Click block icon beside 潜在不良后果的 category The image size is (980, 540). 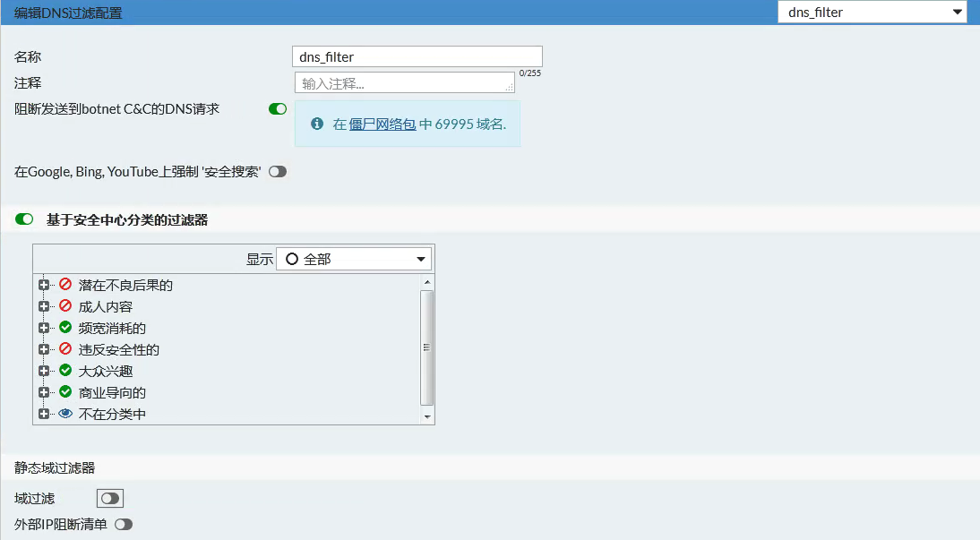[65, 285]
